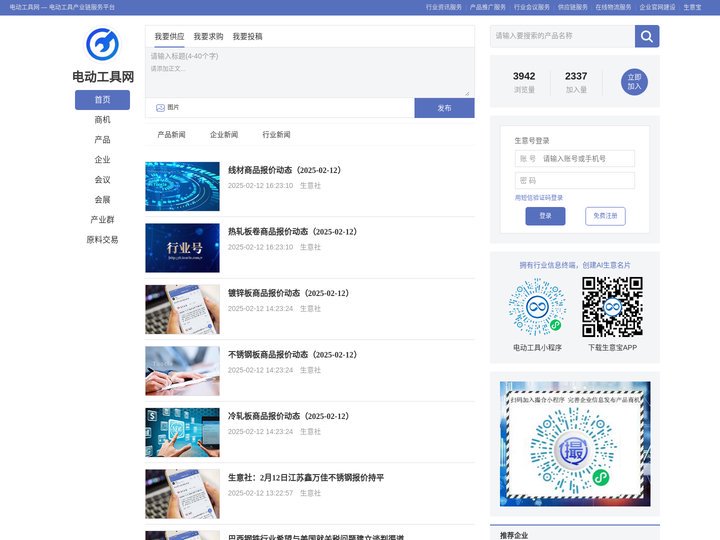Image resolution: width=720 pixels, height=540 pixels.
Task: Open the 用短信验证码登录 link
Action: tap(539, 197)
